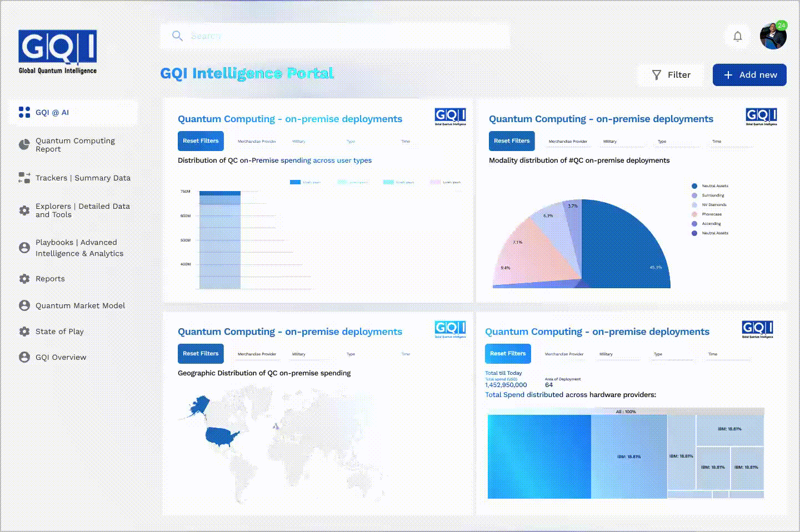Screen dimensions: 800x532
Task: Click the gear icon beside State of Play
Action: pos(24,332)
